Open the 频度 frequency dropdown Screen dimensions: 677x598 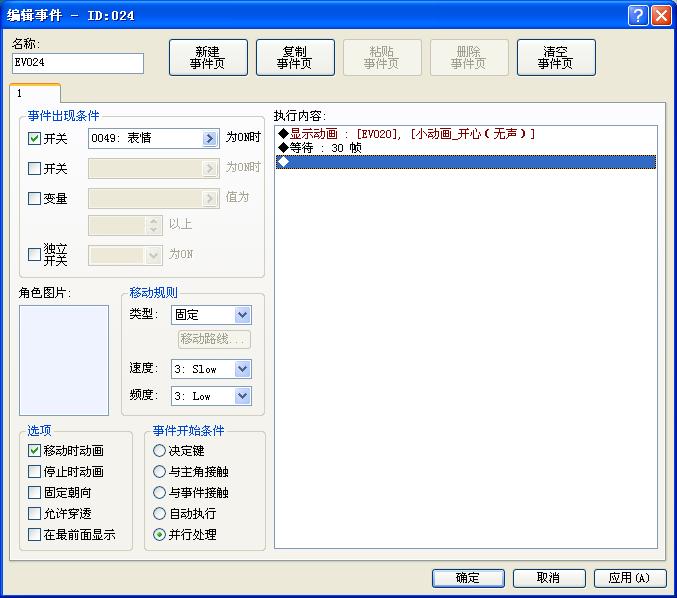[x=242, y=396]
